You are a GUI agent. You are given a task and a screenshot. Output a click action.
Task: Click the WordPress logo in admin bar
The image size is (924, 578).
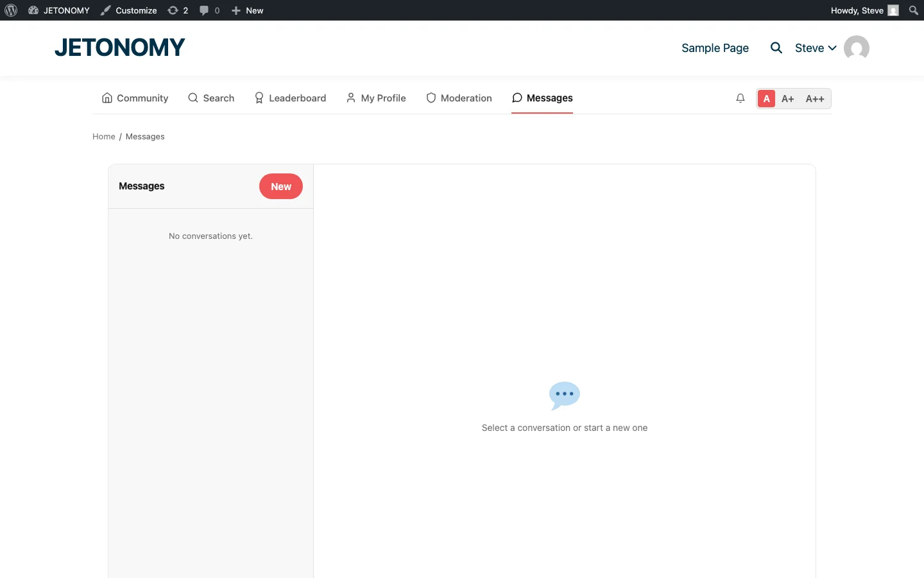pyautogui.click(x=11, y=10)
